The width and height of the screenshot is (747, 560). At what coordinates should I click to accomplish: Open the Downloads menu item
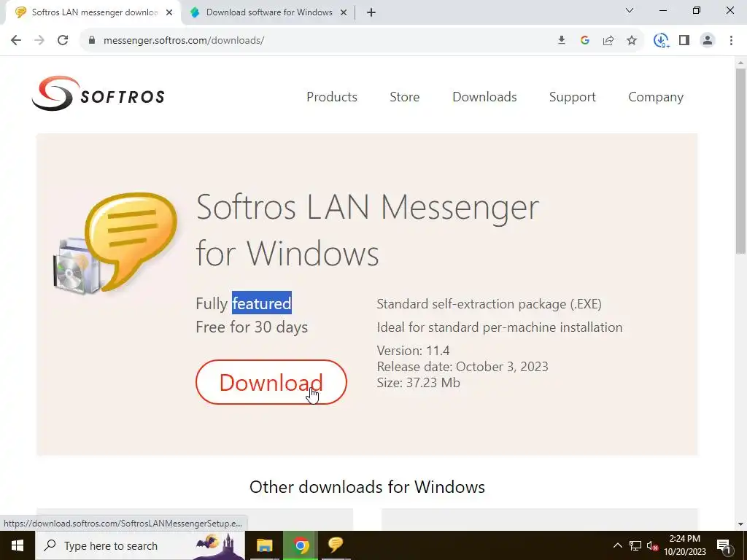484,97
